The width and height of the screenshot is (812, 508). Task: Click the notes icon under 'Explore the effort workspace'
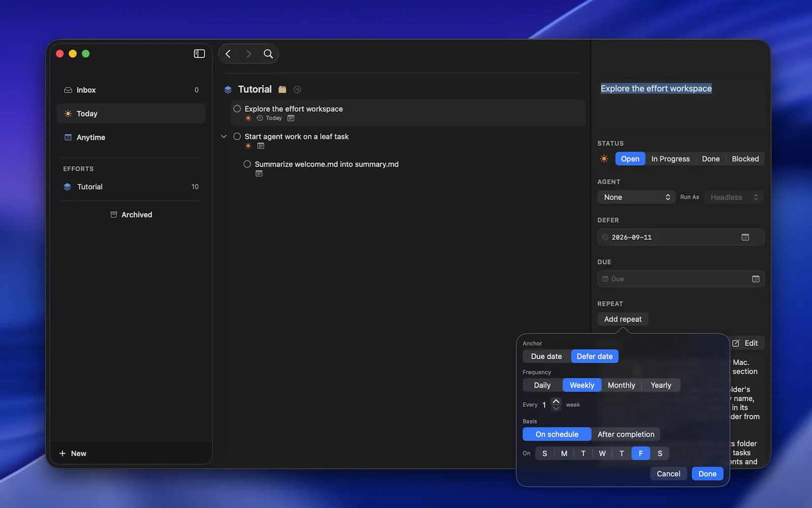[x=291, y=118]
